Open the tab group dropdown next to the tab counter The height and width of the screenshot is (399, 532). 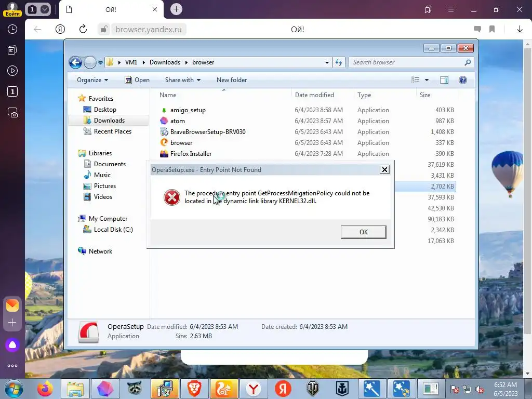coord(45,9)
